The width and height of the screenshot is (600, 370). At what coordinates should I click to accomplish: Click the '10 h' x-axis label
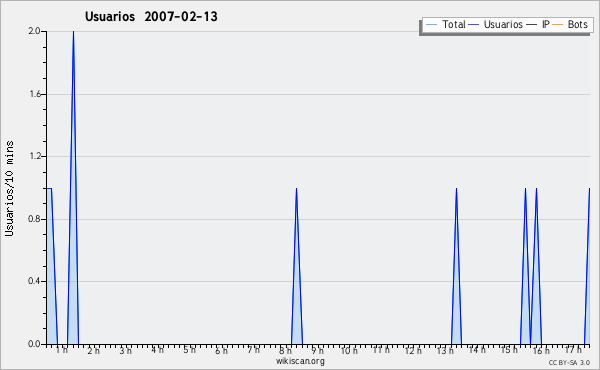pos(349,350)
